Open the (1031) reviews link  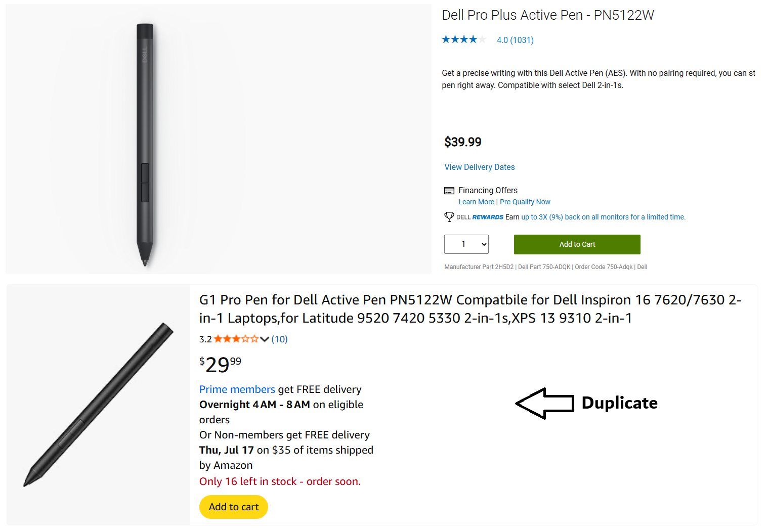click(x=522, y=40)
